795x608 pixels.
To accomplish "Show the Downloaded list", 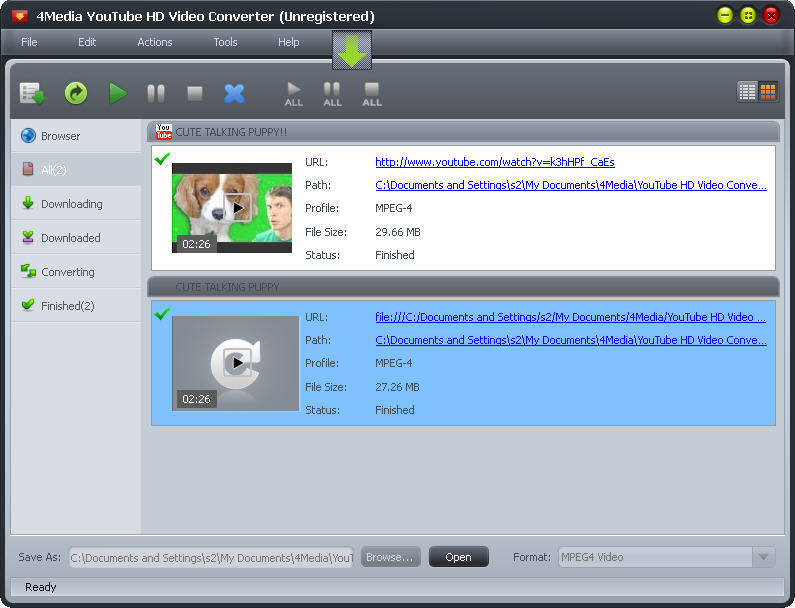I will pyautogui.click(x=76, y=237).
